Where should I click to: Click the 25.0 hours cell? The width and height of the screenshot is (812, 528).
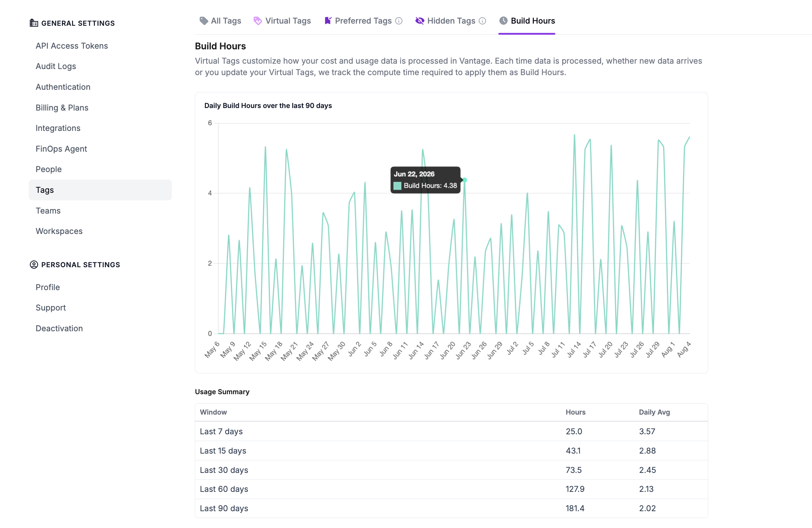point(574,431)
